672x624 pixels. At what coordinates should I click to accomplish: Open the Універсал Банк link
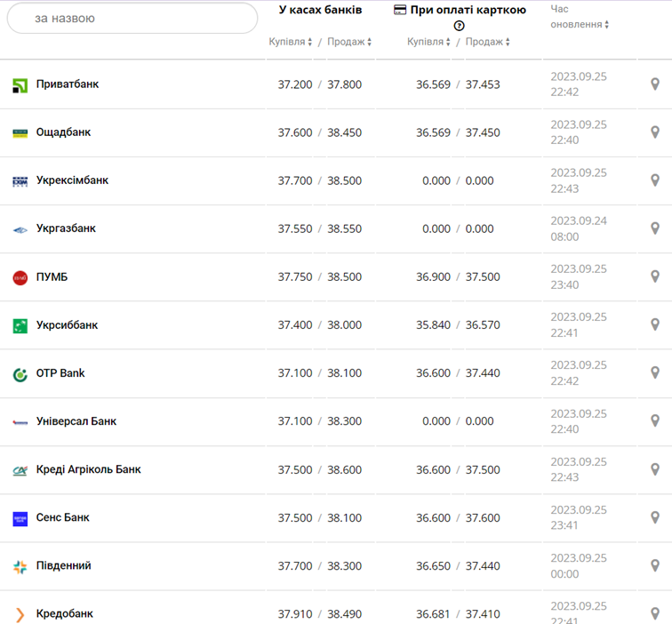(76, 421)
